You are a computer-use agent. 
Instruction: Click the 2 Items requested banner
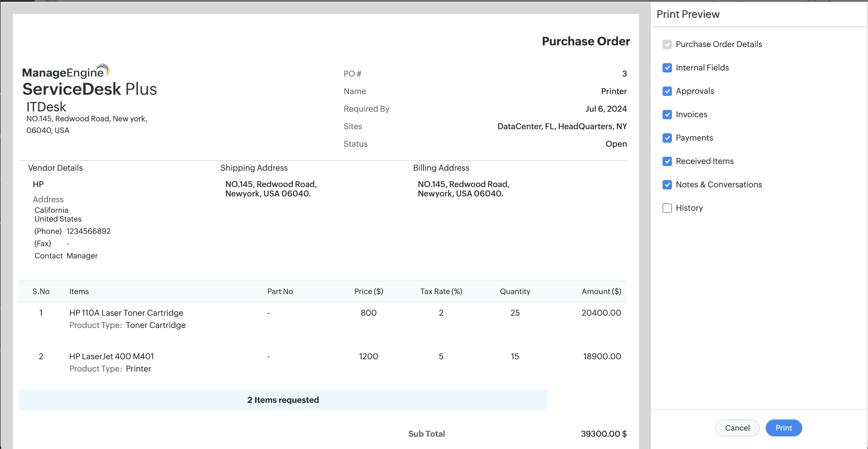pos(283,400)
